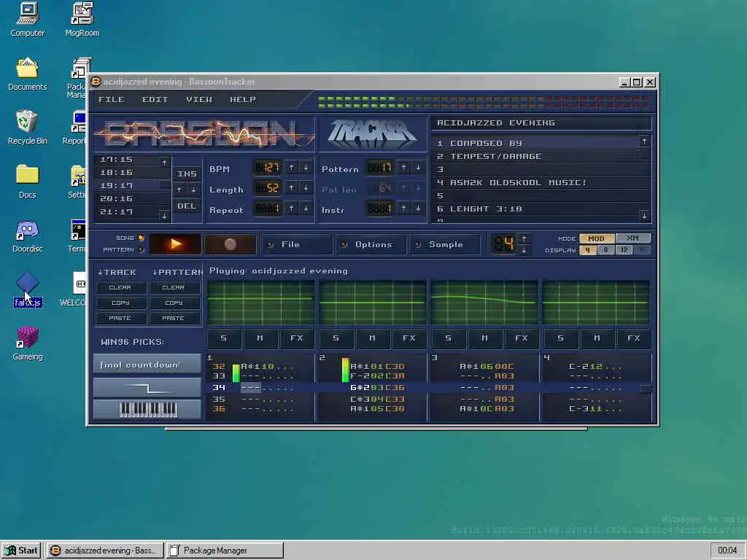Decrease the Repeat value

point(306,209)
